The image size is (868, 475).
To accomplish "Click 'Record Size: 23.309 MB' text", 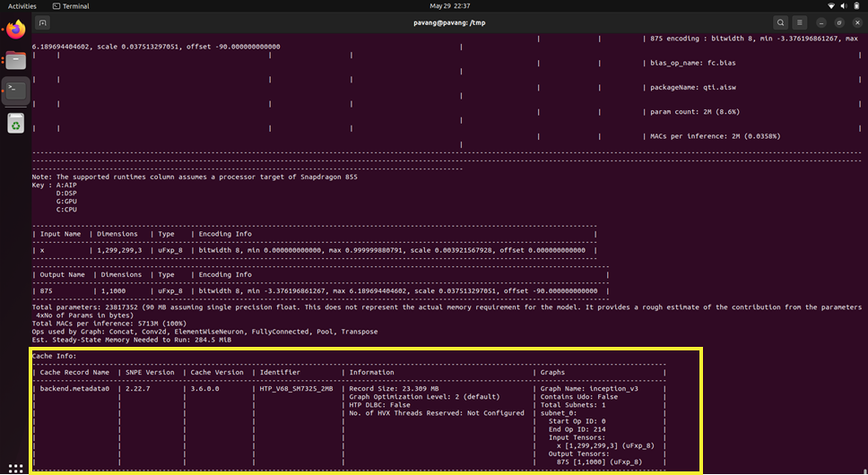I will pyautogui.click(x=394, y=388).
